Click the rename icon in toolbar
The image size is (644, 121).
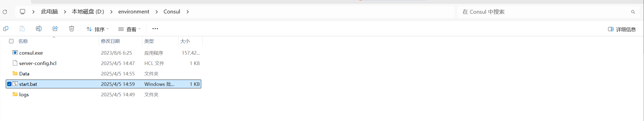coord(39,29)
